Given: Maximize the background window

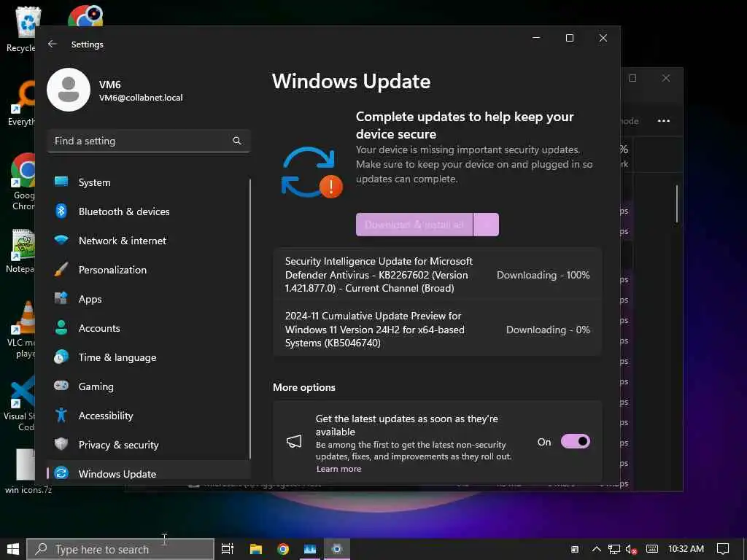Looking at the screenshot, I should coord(632,78).
